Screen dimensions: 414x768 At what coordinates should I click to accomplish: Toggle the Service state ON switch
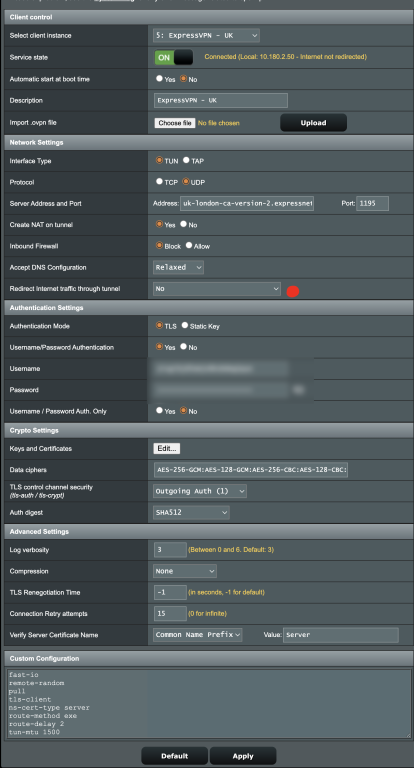(173, 57)
